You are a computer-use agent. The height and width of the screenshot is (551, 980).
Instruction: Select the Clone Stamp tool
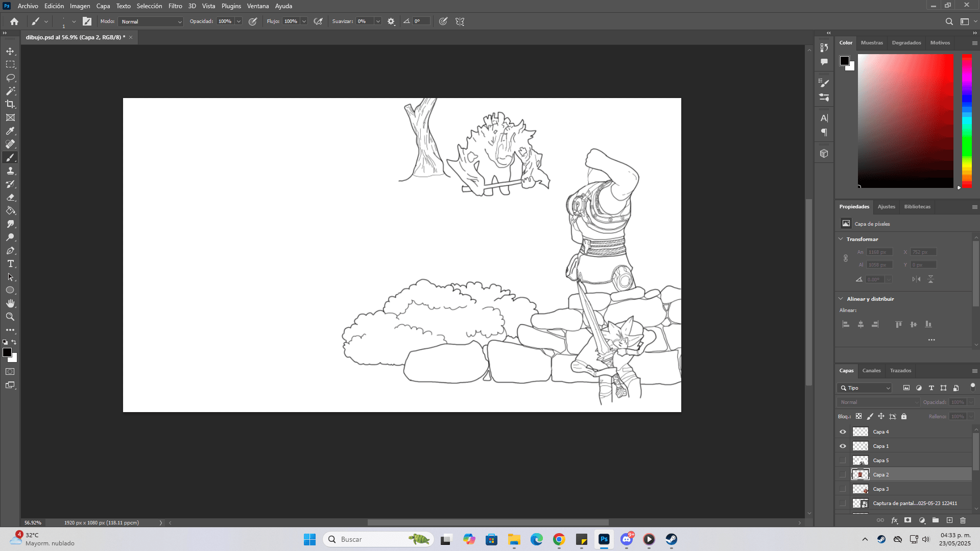point(10,171)
